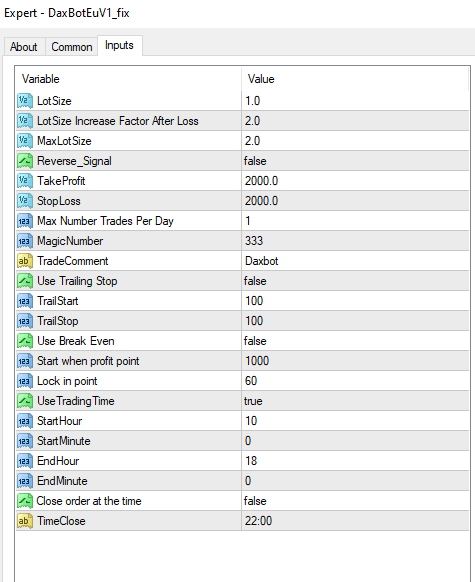Click the LotSize double-type icon
475x582 pixels.
[x=24, y=101]
